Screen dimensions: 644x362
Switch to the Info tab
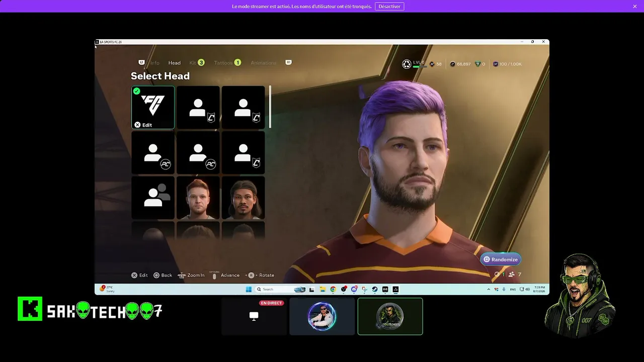point(155,63)
